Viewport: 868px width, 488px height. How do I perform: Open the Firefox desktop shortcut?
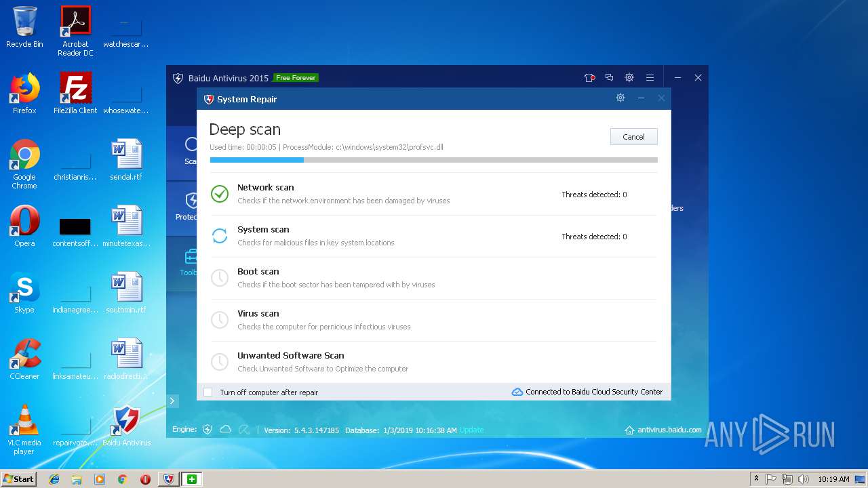pyautogui.click(x=24, y=94)
